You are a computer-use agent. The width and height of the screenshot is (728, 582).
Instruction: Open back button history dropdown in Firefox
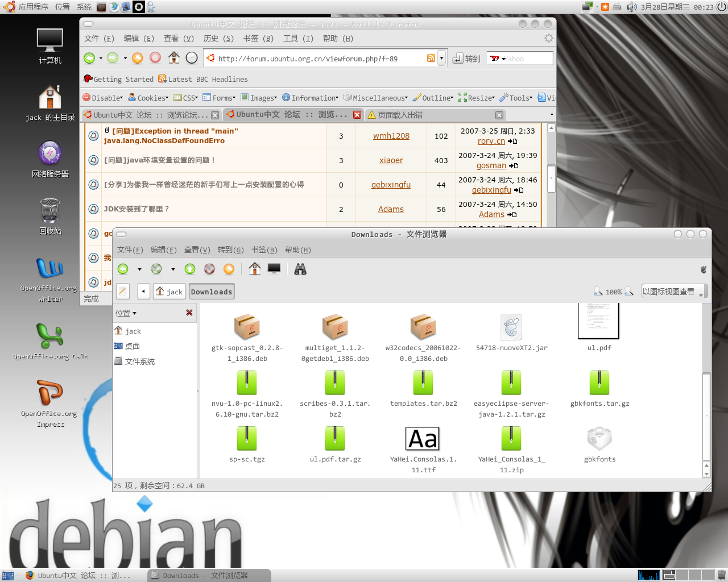[101, 58]
